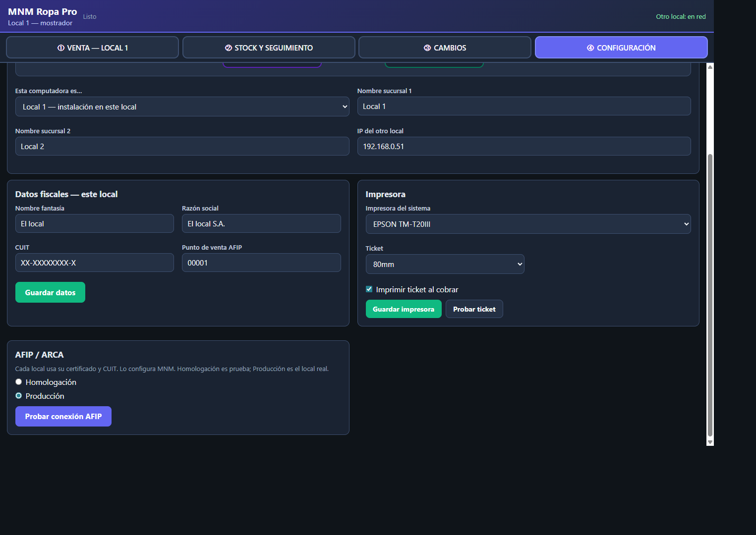
Task: Click the Nombre fantasía input
Action: click(95, 223)
